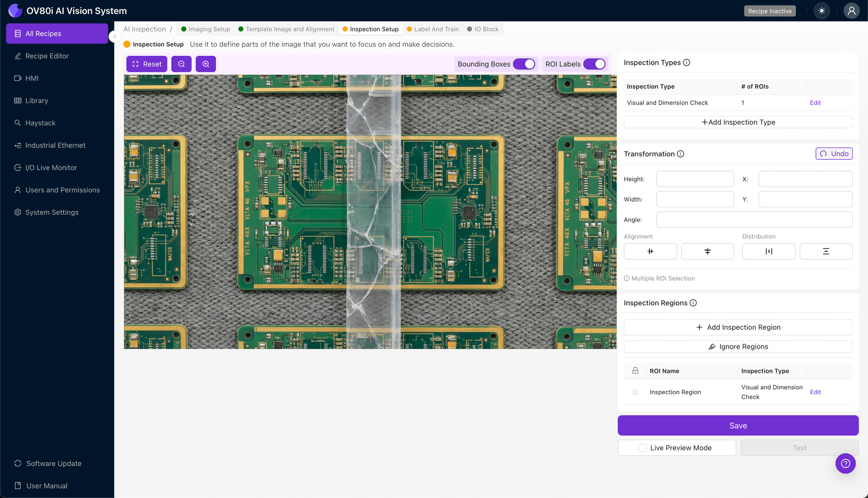This screenshot has height=498, width=868.
Task: Select the zoom out tool
Action: pyautogui.click(x=181, y=64)
